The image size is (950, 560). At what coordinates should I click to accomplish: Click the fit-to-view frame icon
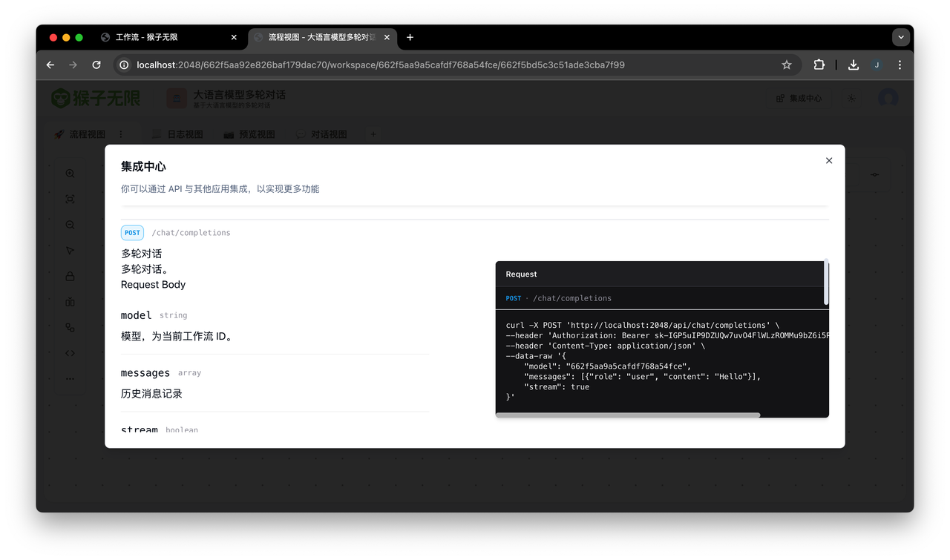coord(70,200)
